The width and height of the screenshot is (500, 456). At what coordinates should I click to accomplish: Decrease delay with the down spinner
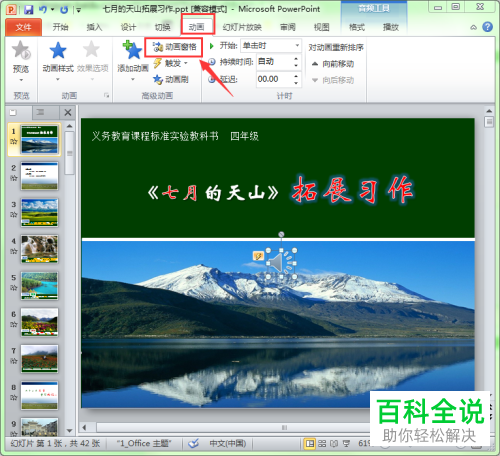coord(296,83)
